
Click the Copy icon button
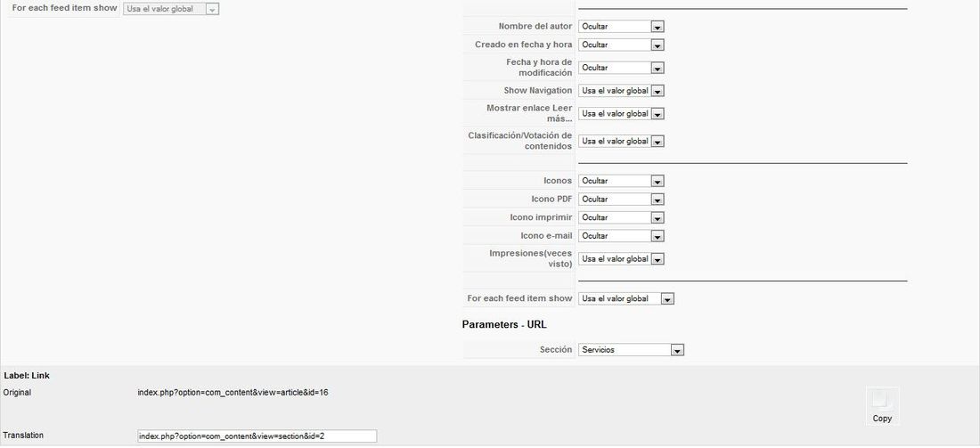pyautogui.click(x=882, y=406)
